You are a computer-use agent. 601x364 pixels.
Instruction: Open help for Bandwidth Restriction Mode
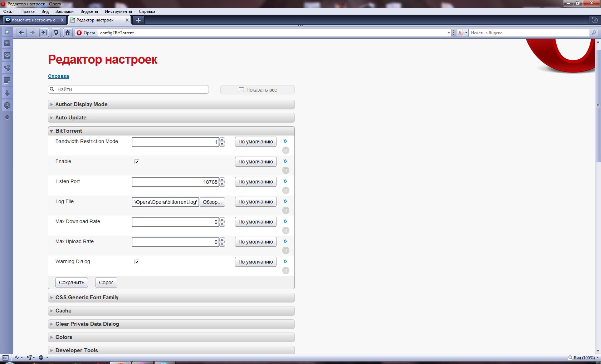click(286, 150)
